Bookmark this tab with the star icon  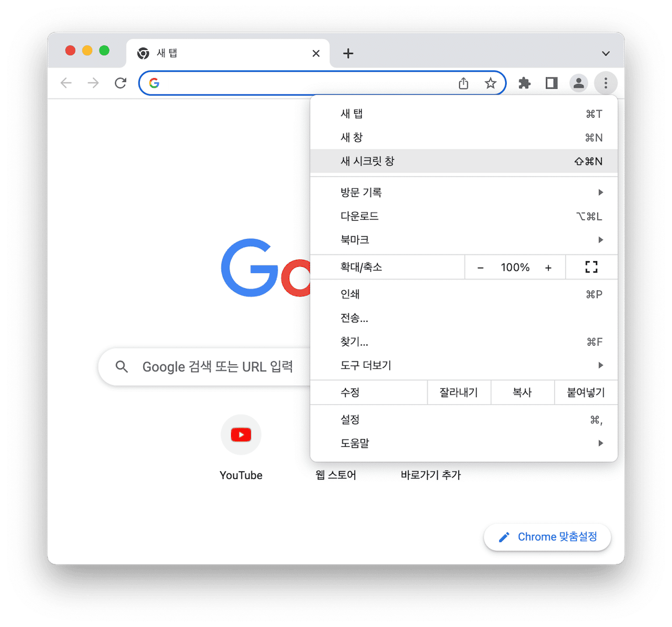(x=490, y=83)
